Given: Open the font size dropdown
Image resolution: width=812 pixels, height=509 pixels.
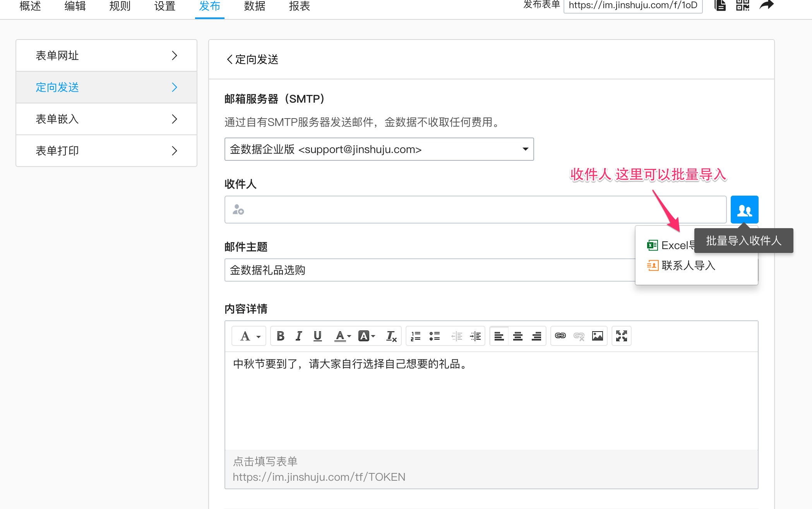Looking at the screenshot, I should pos(249,336).
